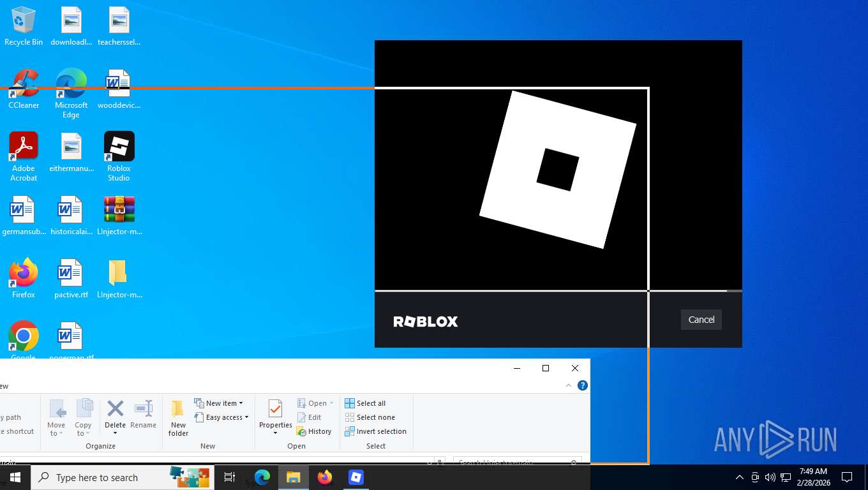Minimize the File Explorer window
This screenshot has height=490, width=868.
coord(517,368)
